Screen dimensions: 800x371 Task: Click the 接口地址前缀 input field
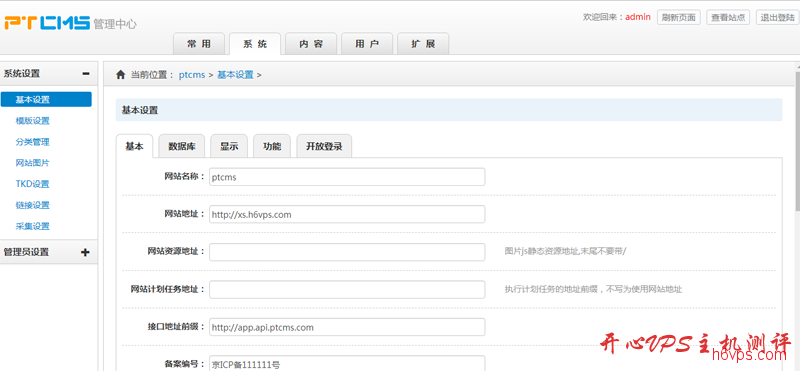(x=347, y=327)
